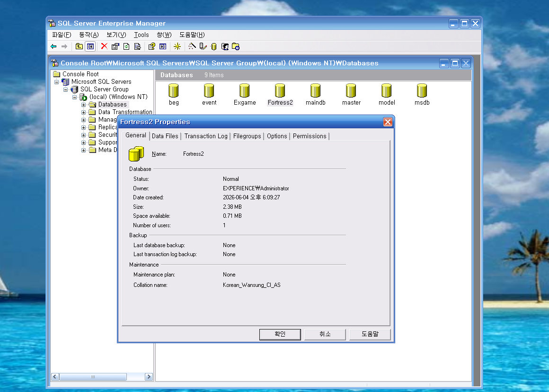The image size is (549, 392).
Task: Click the 취소 button
Action: pos(325,334)
